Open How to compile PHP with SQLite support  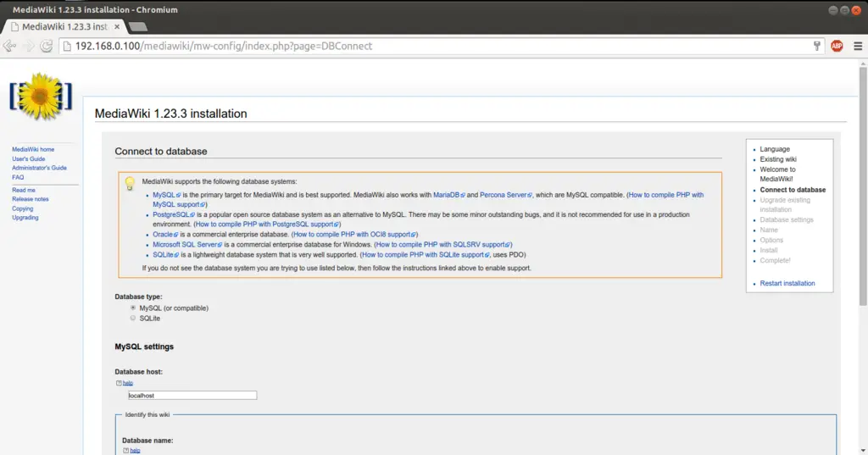click(426, 255)
